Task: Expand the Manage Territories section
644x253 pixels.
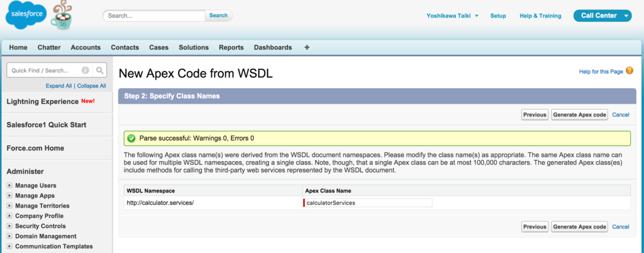Action: [9, 206]
